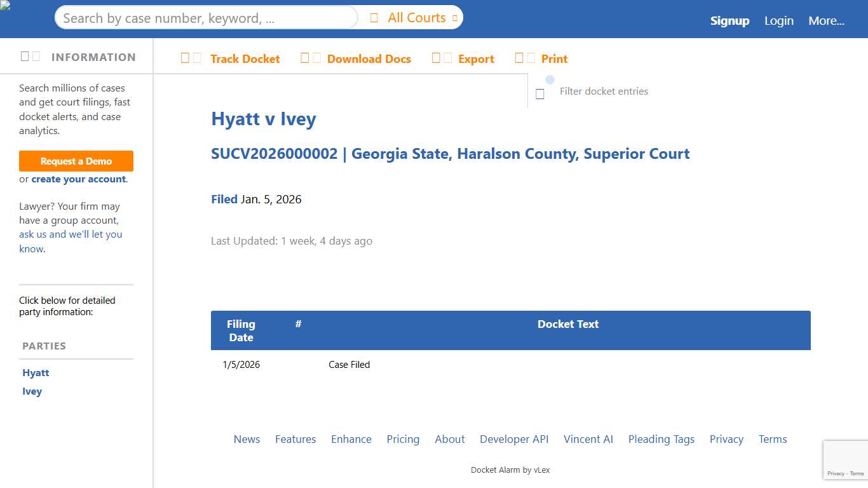The image size is (868, 488).
Task: Click the blue dot icon above Filter docket entries
Action: (x=549, y=79)
